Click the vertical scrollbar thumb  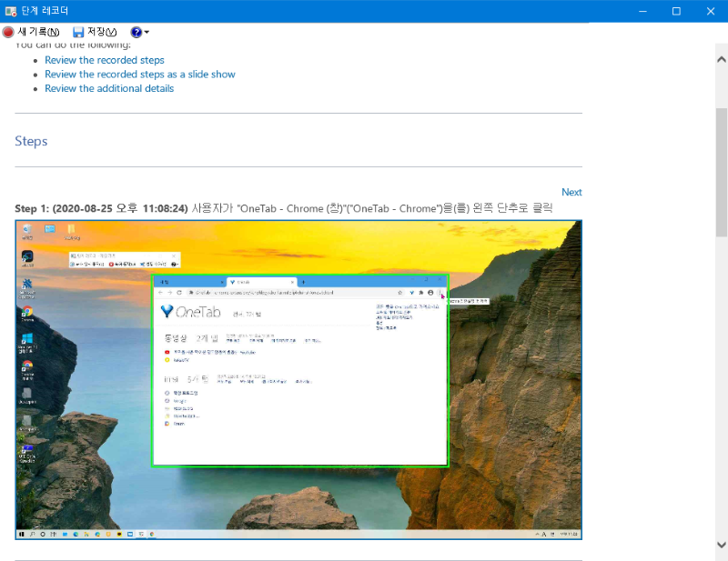[721, 173]
